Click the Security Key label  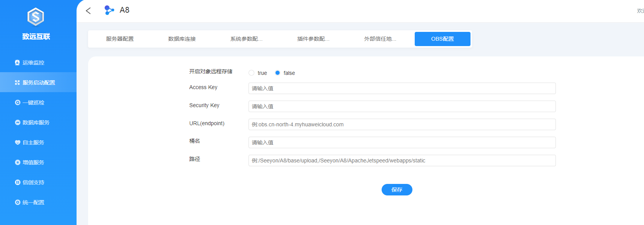pos(204,105)
